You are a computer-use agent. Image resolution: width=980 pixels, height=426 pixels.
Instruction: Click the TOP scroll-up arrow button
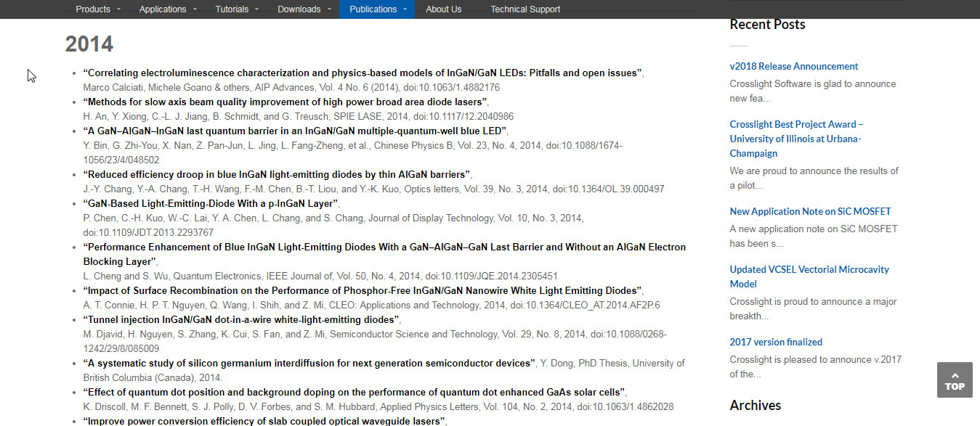pyautogui.click(x=954, y=380)
